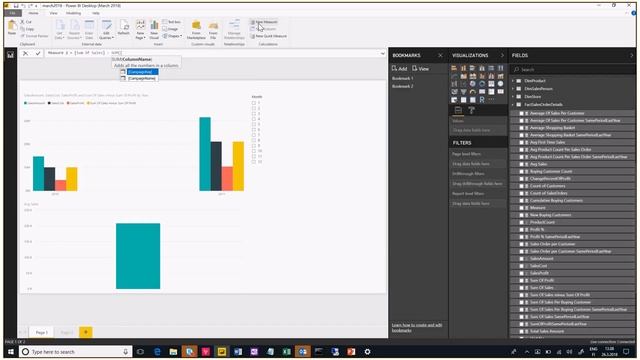Check the Measure field checkbox
Screen dimensions: 640x360
pyautogui.click(x=521, y=208)
